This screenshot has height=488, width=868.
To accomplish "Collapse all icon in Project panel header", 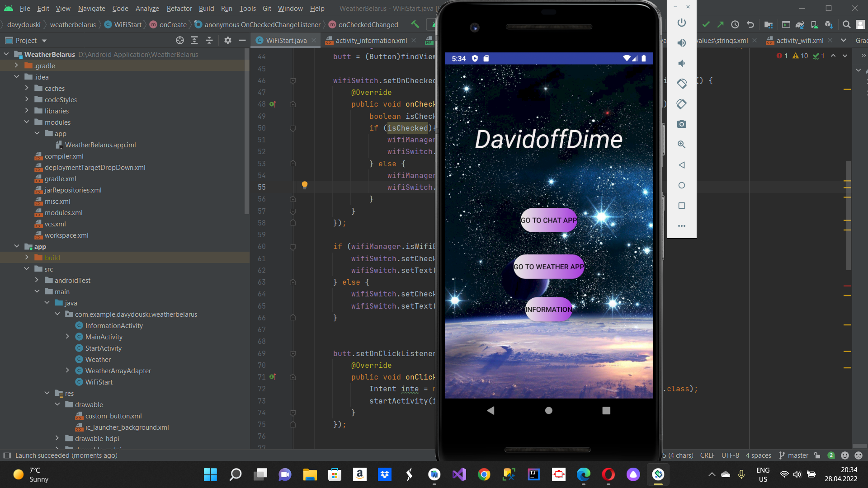I will [209, 40].
